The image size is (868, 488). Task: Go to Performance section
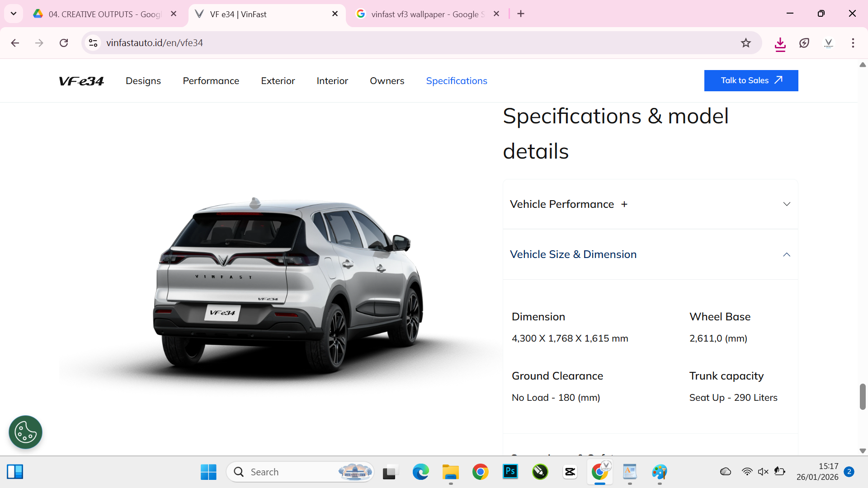pyautogui.click(x=211, y=81)
